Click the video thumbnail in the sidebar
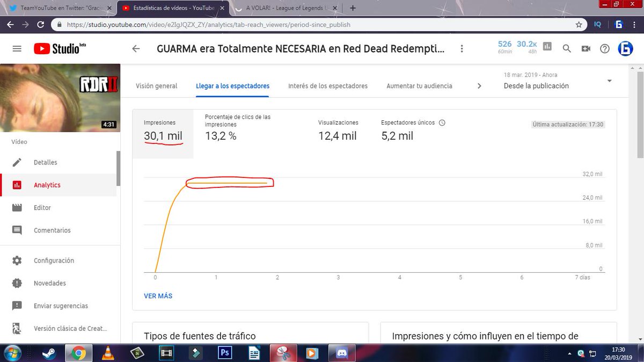 coord(60,98)
